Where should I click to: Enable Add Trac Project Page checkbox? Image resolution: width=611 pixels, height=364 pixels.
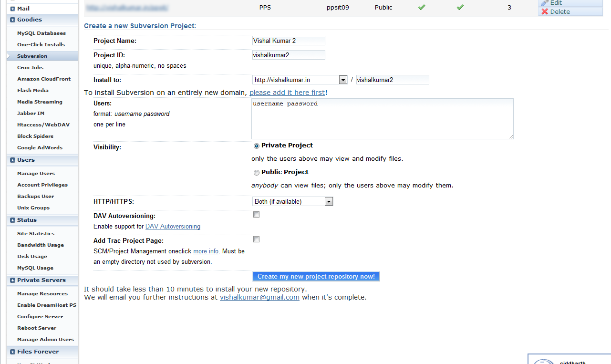click(257, 239)
